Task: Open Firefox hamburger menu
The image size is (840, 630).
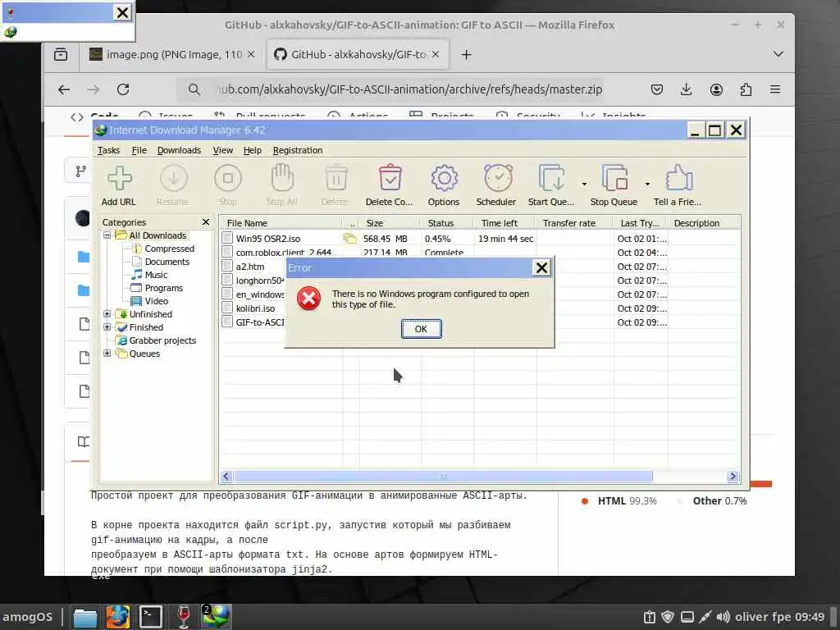Action: [x=775, y=89]
